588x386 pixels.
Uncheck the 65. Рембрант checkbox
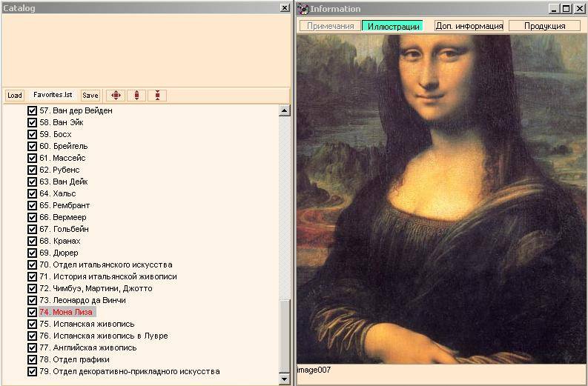(32, 205)
